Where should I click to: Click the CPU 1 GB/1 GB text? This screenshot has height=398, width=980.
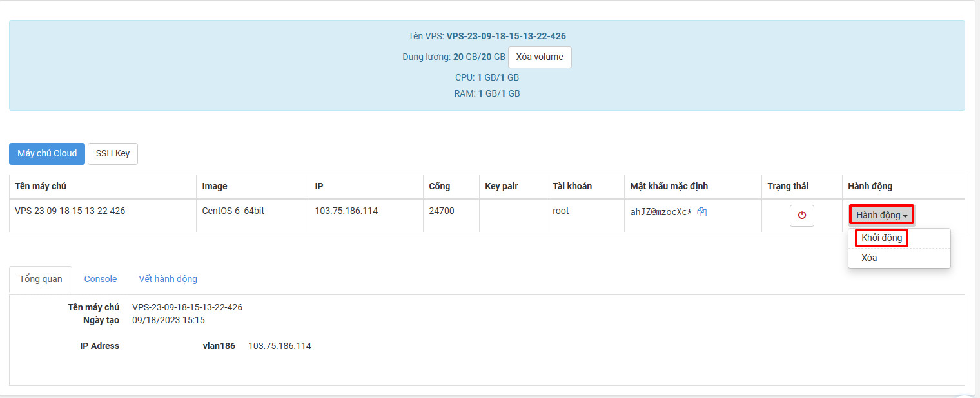click(x=487, y=77)
